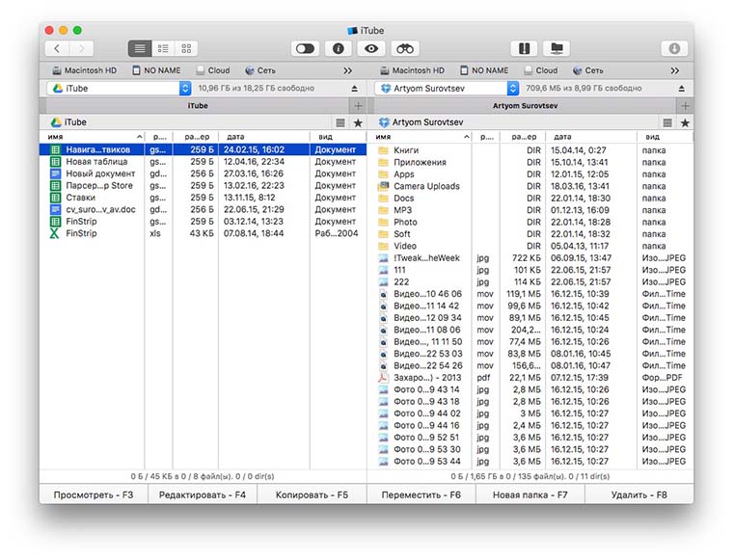This screenshot has height=560, width=733.
Task: Toggle hidden files switch in toolbar
Action: point(305,48)
